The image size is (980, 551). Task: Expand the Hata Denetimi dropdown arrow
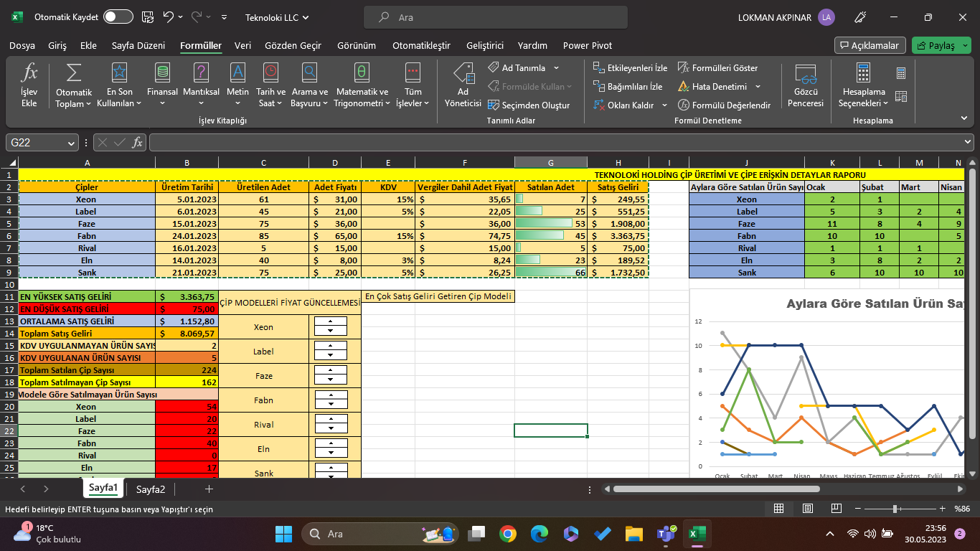(758, 87)
